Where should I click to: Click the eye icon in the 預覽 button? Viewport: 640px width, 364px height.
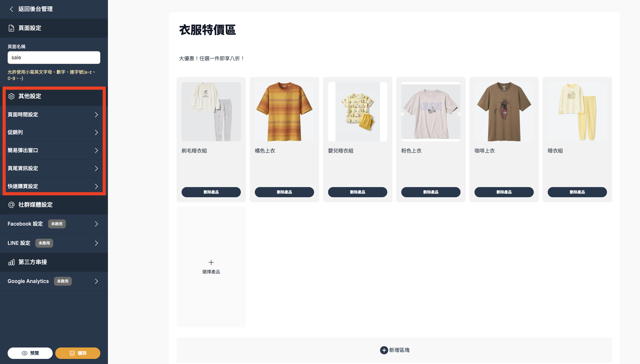[25, 353]
